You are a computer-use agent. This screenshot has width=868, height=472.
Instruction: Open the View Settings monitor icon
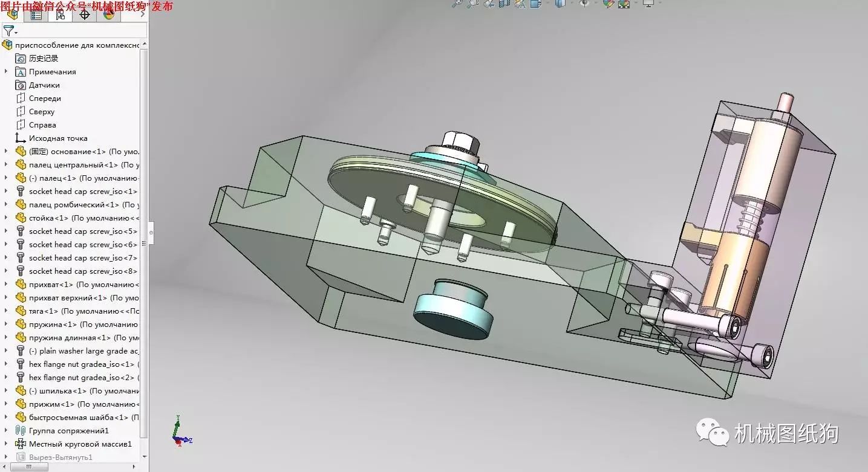tap(648, 4)
